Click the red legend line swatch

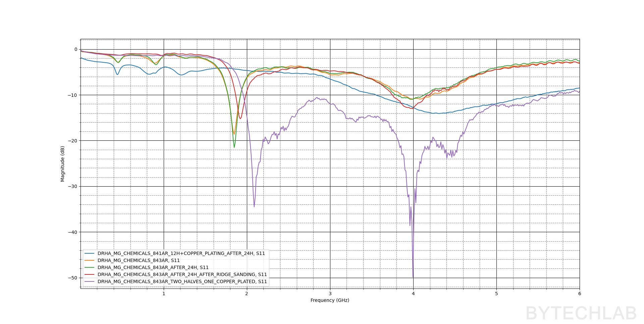90,274
